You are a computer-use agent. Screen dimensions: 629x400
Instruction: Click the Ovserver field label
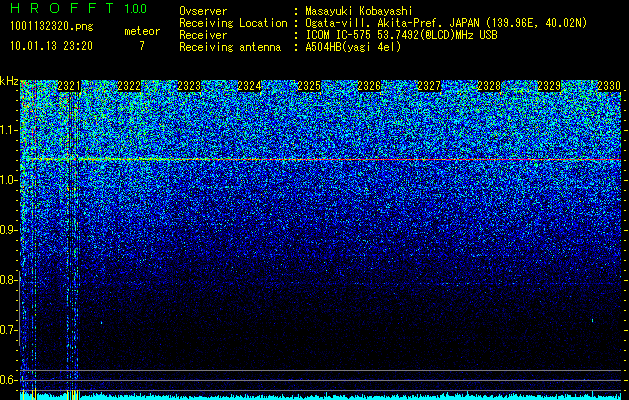coord(203,11)
